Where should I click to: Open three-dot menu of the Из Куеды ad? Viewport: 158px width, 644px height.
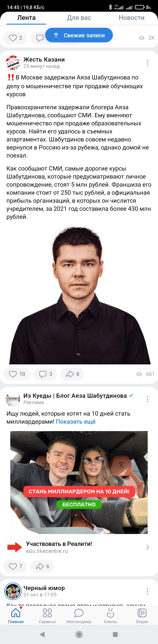pos(147,399)
